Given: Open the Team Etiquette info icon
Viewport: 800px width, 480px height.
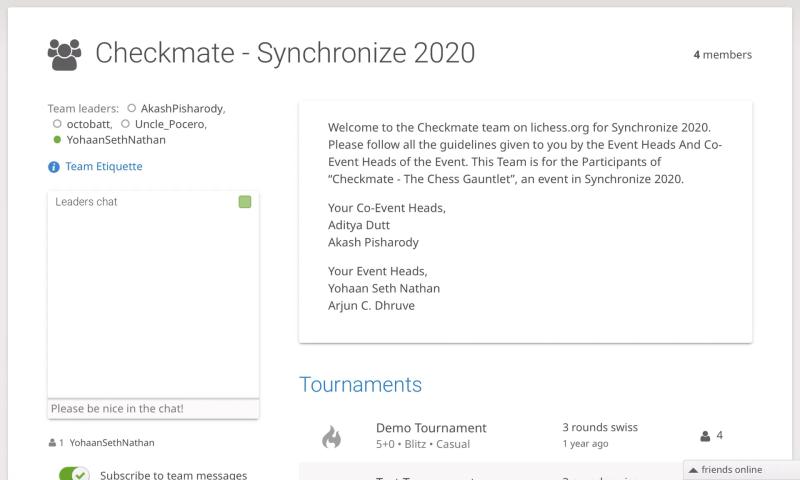Looking at the screenshot, I should point(54,167).
